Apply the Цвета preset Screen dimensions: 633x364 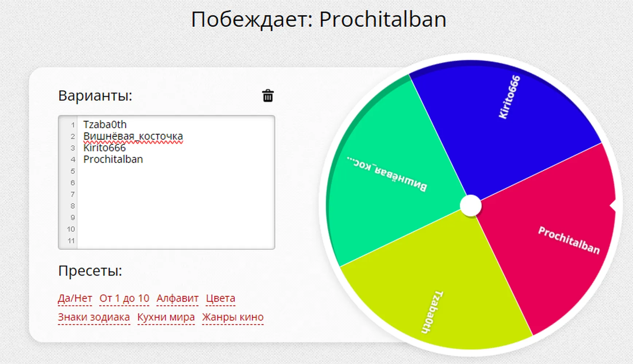[x=220, y=298]
